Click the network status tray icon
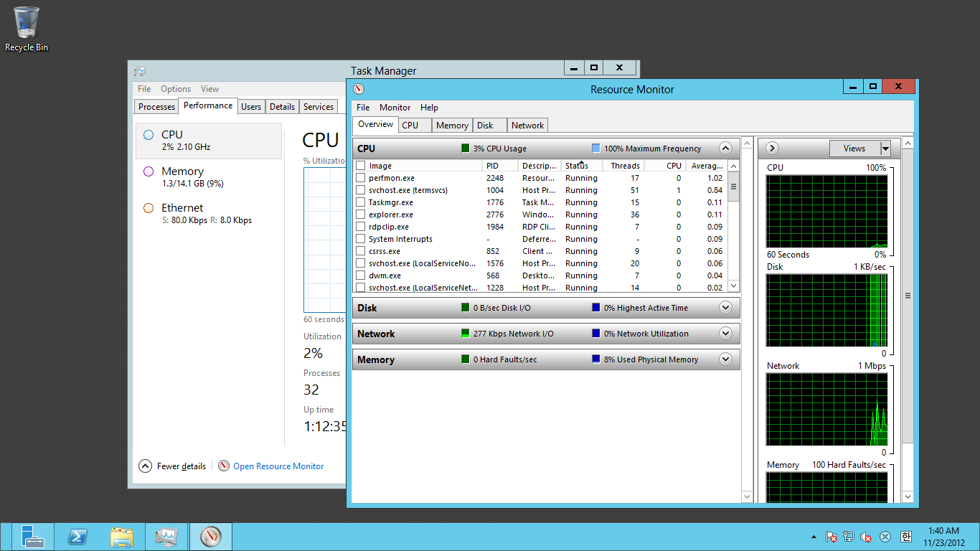Screen dimensions: 980x551 (x=849, y=537)
